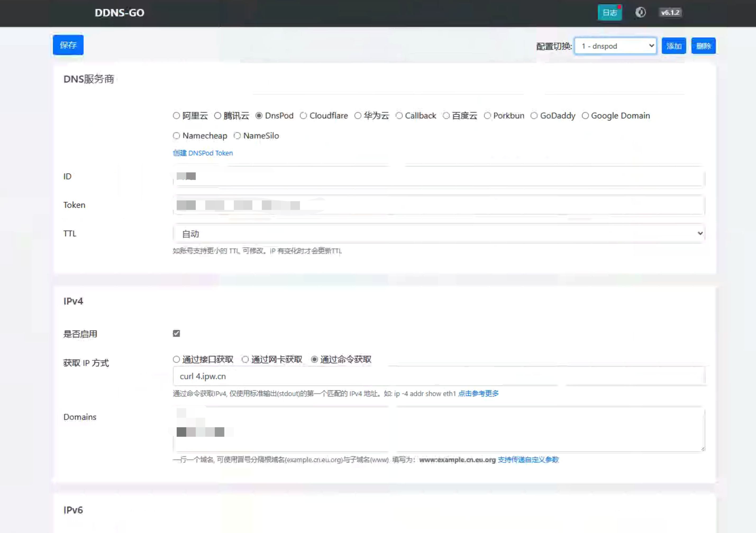
Task: Click the v6.1.2 version badge
Action: pos(670,12)
